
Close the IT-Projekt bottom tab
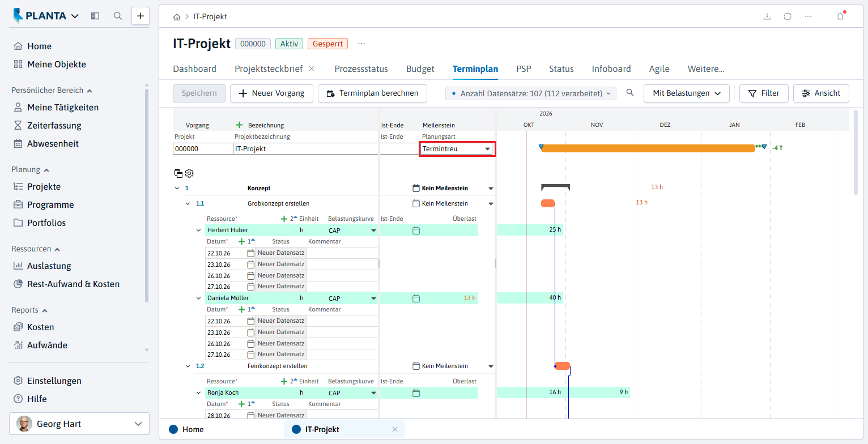[x=395, y=429]
